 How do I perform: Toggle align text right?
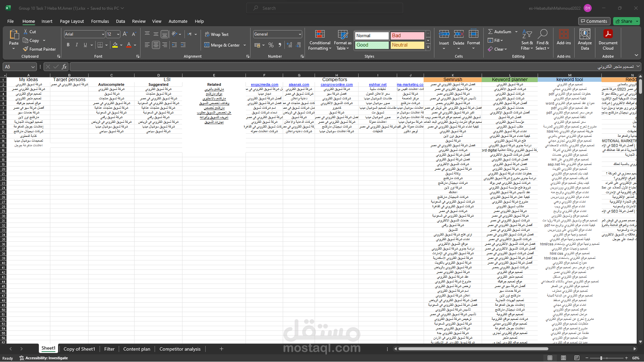pos(165,45)
